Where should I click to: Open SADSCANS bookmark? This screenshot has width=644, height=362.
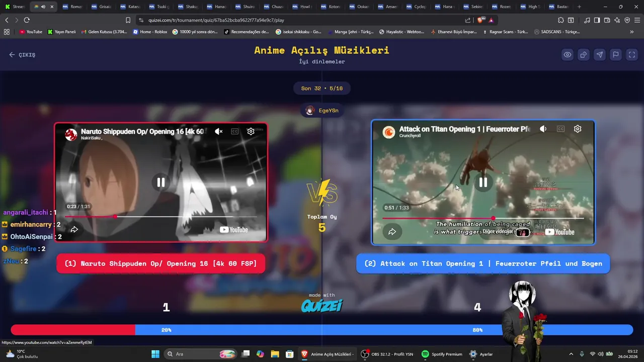pyautogui.click(x=556, y=32)
